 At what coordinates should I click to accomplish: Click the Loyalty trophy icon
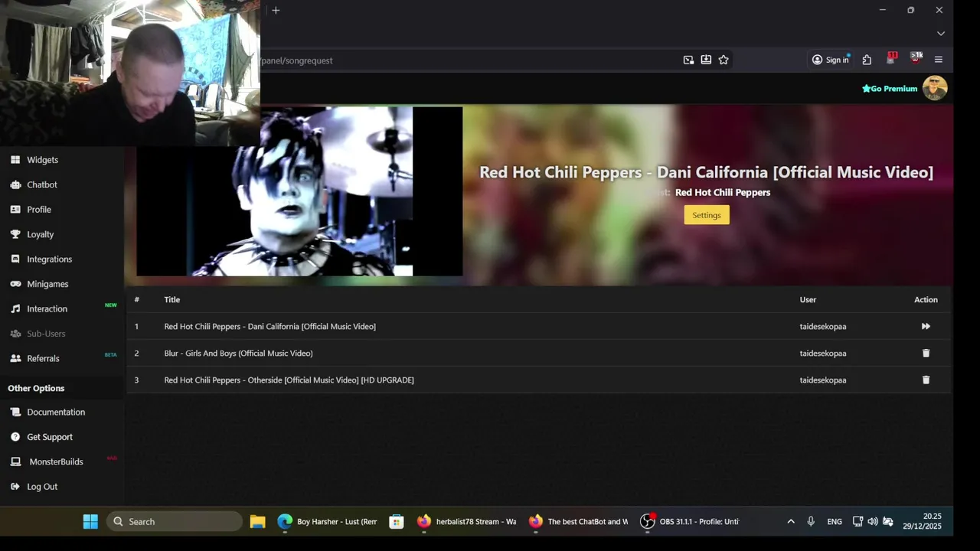click(x=15, y=234)
